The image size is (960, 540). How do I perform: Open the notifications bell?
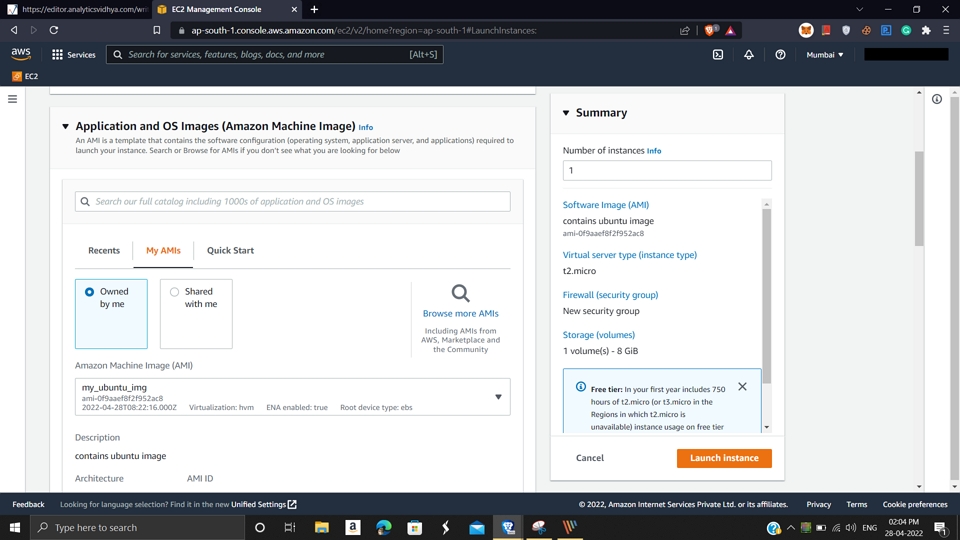tap(749, 54)
